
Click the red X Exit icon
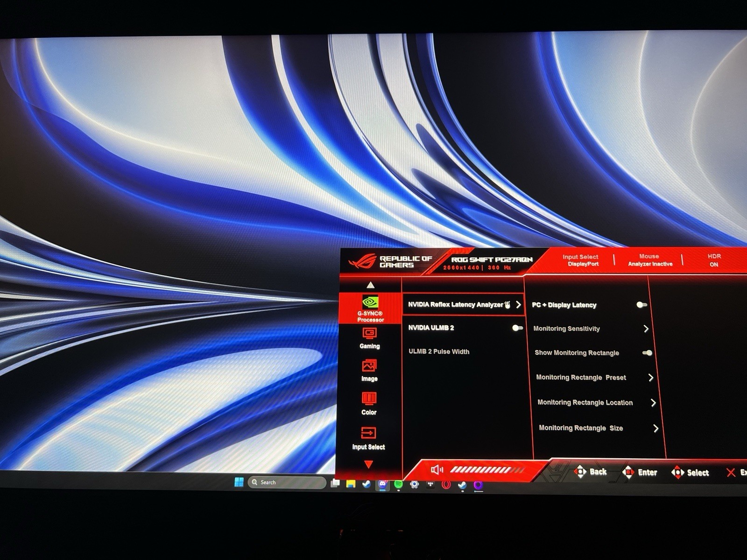point(731,473)
